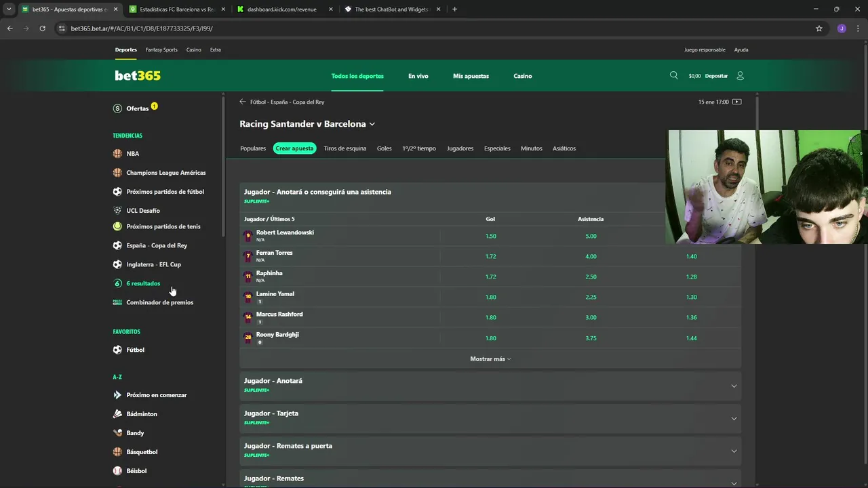The width and height of the screenshot is (868, 488).
Task: Click the search magnifier icon in bet365 header
Action: pos(673,75)
